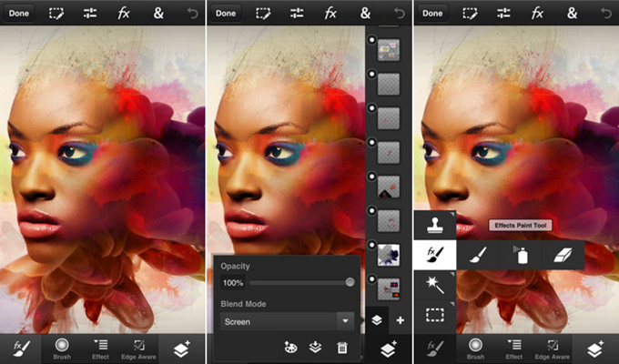The width and height of the screenshot is (619, 364).
Task: Open add-layer stack icon on left screen
Action: click(x=181, y=349)
